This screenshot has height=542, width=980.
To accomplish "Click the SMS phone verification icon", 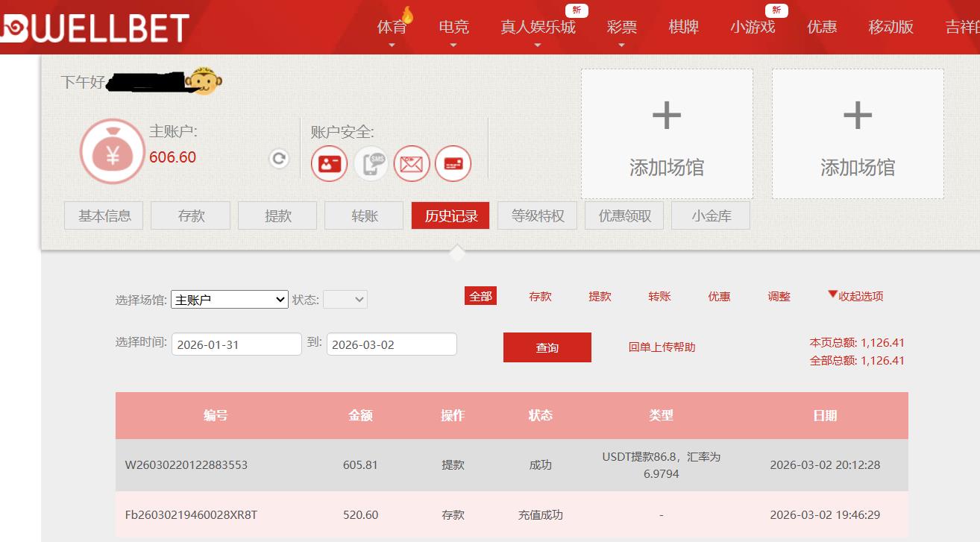I will 370,163.
